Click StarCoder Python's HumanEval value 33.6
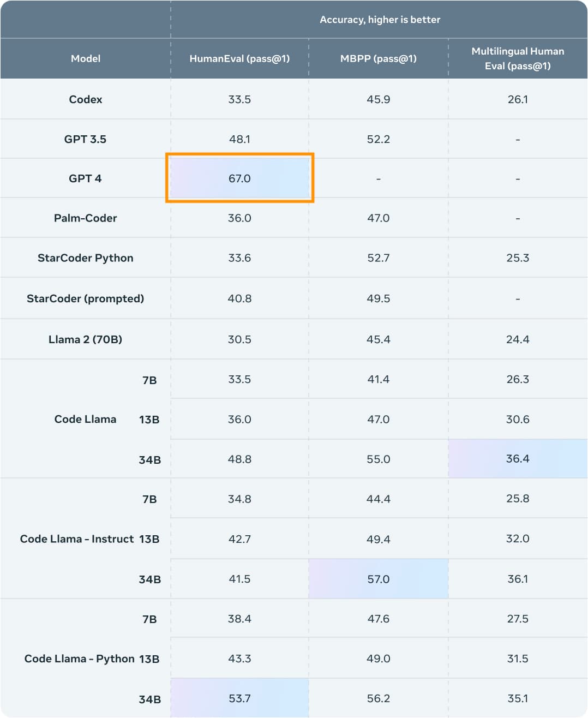Viewport: 588px width, 718px height. pyautogui.click(x=239, y=258)
